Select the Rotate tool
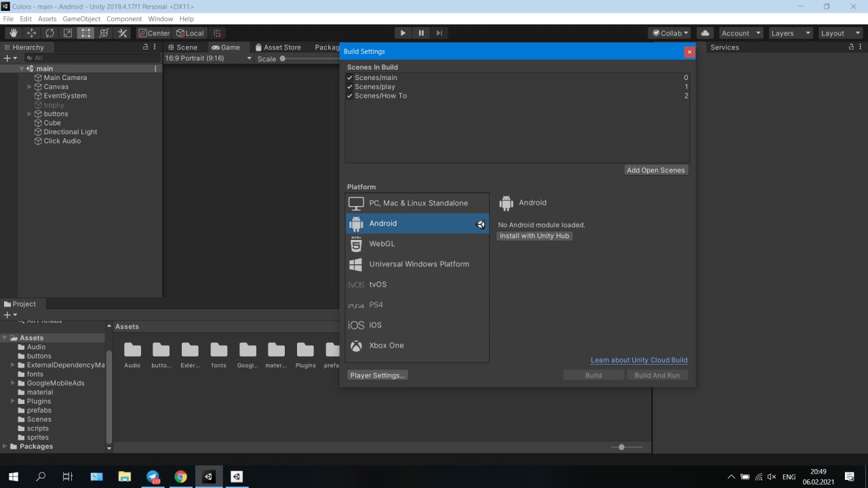 pyautogui.click(x=50, y=33)
